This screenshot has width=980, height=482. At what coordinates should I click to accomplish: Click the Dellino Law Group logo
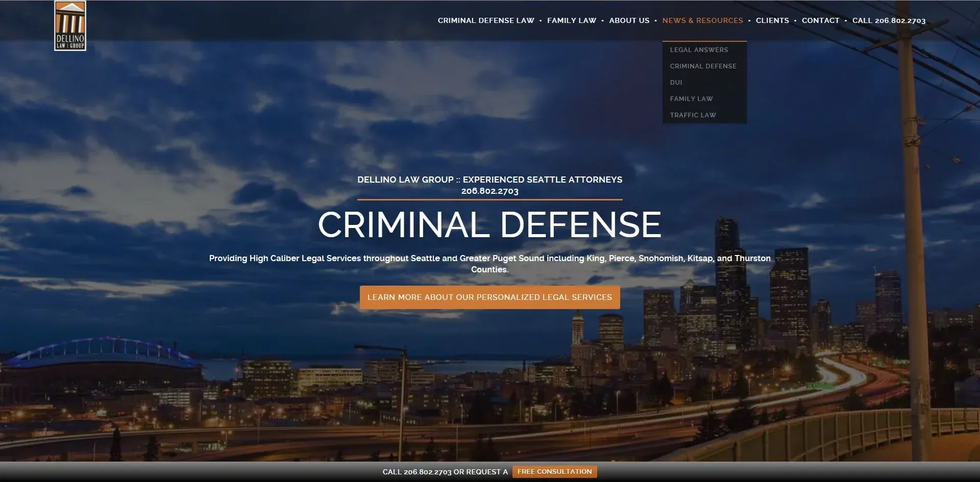[x=71, y=26]
